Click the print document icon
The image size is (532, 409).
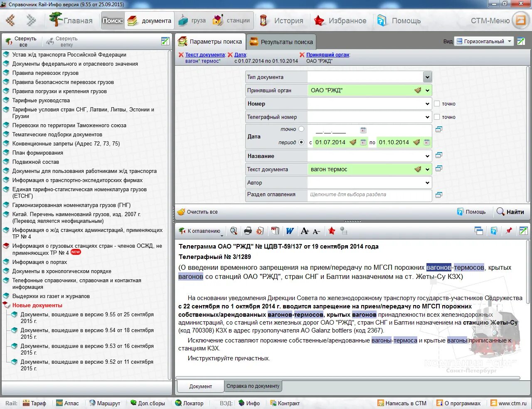click(x=248, y=231)
